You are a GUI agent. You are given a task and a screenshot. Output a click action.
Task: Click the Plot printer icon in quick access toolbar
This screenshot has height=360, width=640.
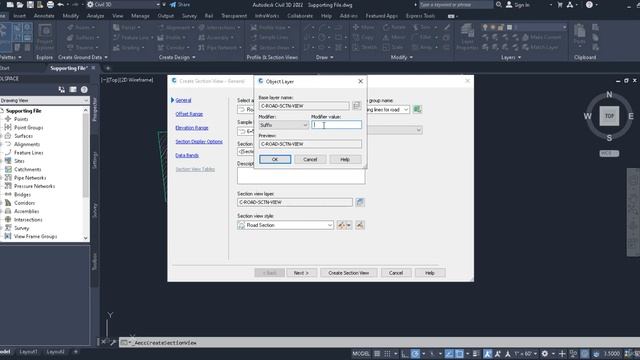click(x=50, y=5)
